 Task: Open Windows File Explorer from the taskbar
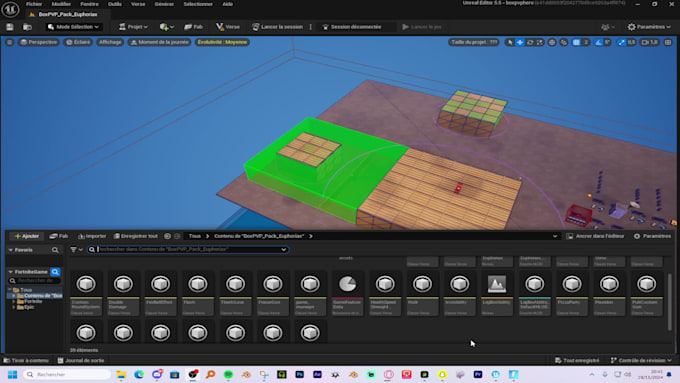click(121, 374)
